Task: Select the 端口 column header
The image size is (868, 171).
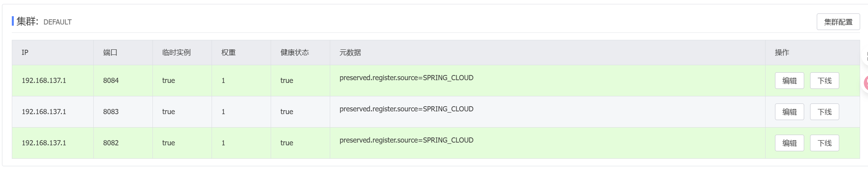Action: pos(110,53)
